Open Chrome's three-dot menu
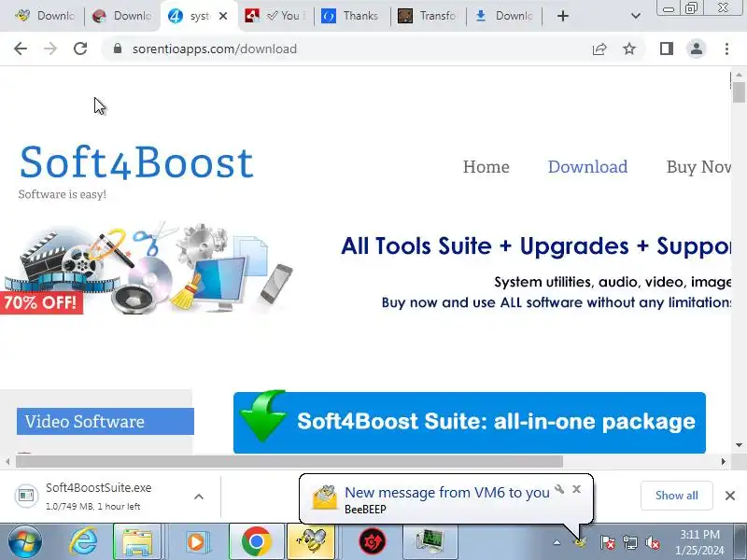The height and width of the screenshot is (560, 747). [x=726, y=49]
